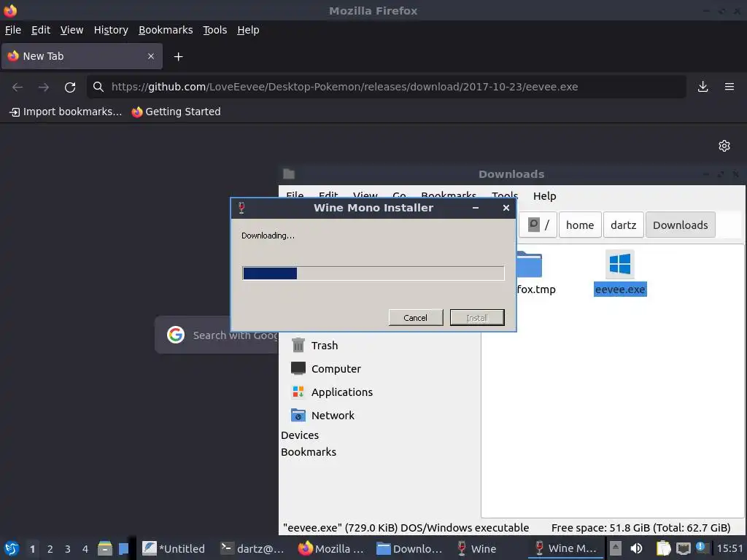
Task: Click home path segment button
Action: [x=580, y=225]
